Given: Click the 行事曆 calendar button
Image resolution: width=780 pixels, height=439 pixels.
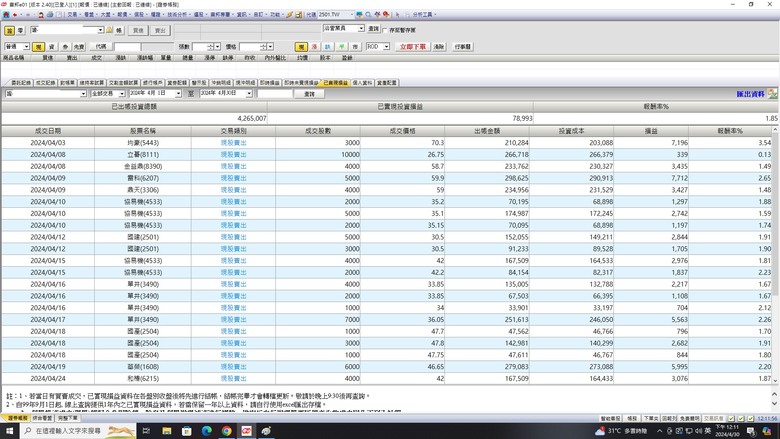Looking at the screenshot, I should tap(463, 47).
